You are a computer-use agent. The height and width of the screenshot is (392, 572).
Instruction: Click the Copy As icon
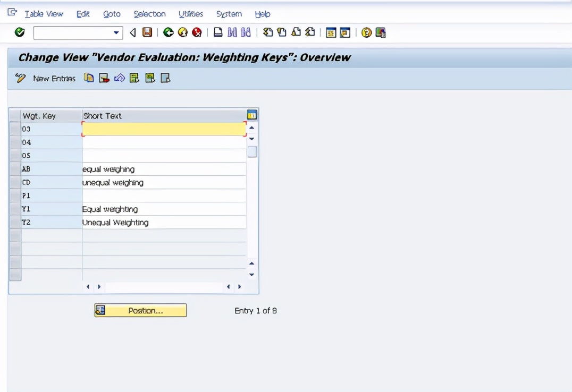(x=88, y=78)
